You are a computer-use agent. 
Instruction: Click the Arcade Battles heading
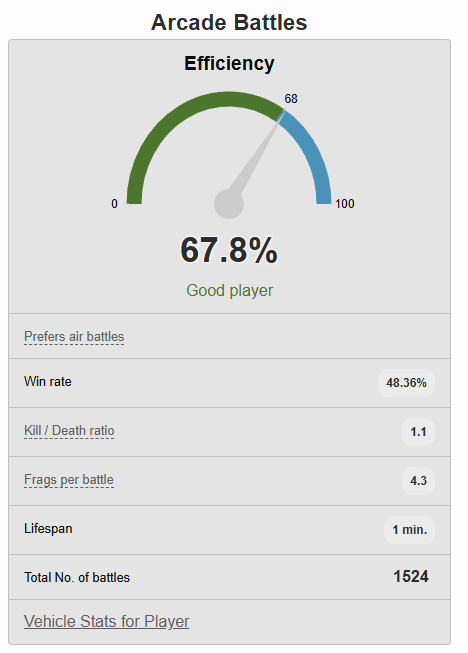(x=229, y=22)
